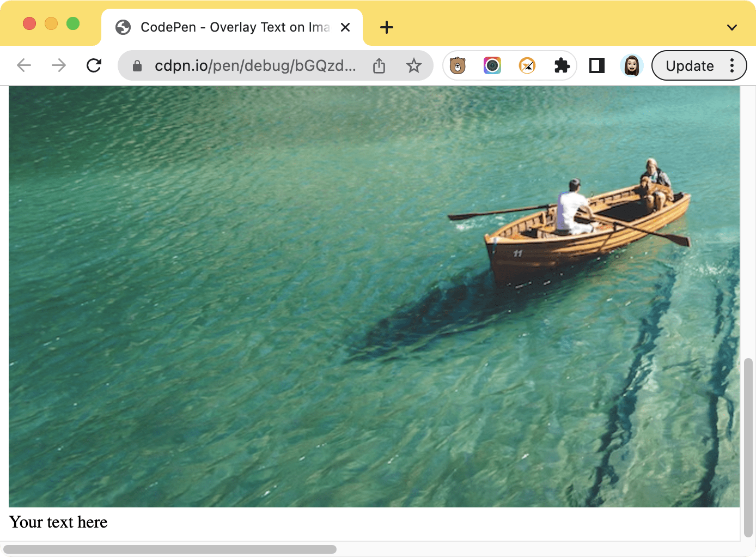This screenshot has width=756, height=557.
Task: Click the 'Your text here' caption
Action: click(58, 522)
